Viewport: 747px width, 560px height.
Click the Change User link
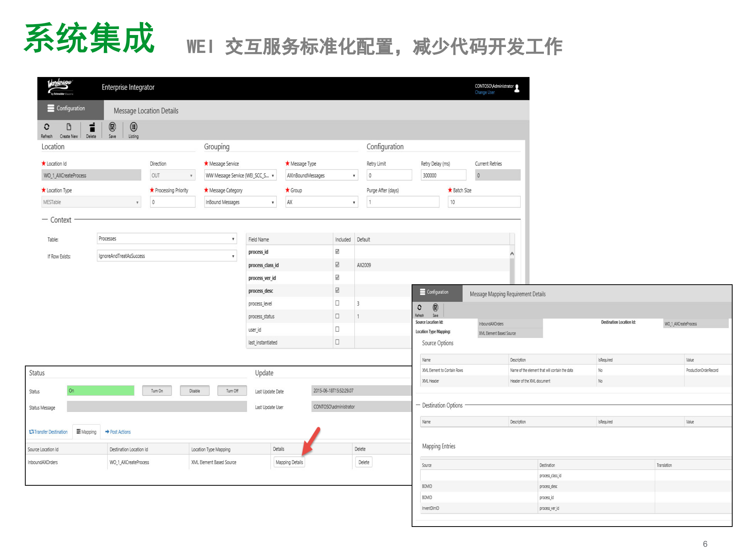pyautogui.click(x=484, y=92)
